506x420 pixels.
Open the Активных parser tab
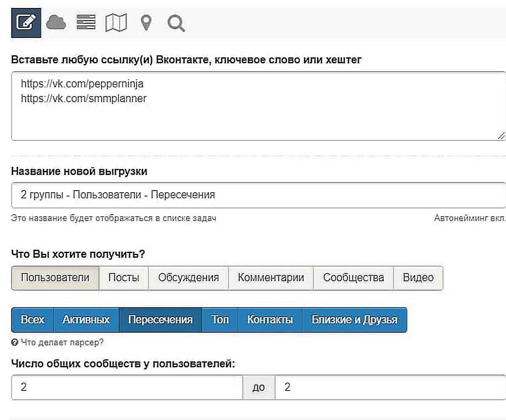(86, 320)
